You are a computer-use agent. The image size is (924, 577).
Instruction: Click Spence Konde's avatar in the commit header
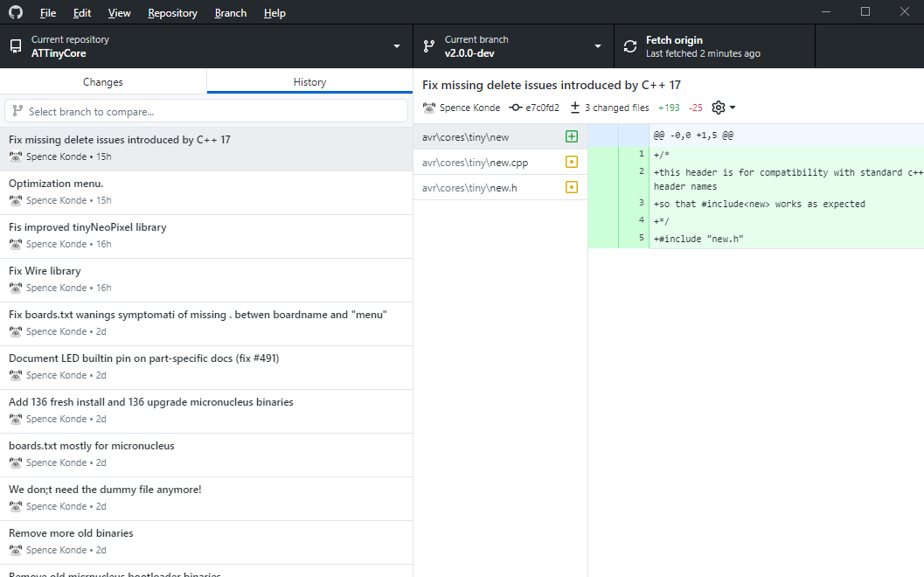[x=427, y=108]
